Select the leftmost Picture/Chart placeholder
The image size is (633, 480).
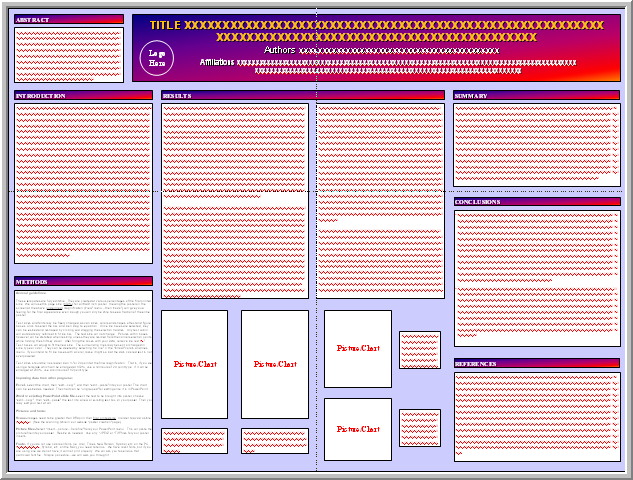[194, 364]
